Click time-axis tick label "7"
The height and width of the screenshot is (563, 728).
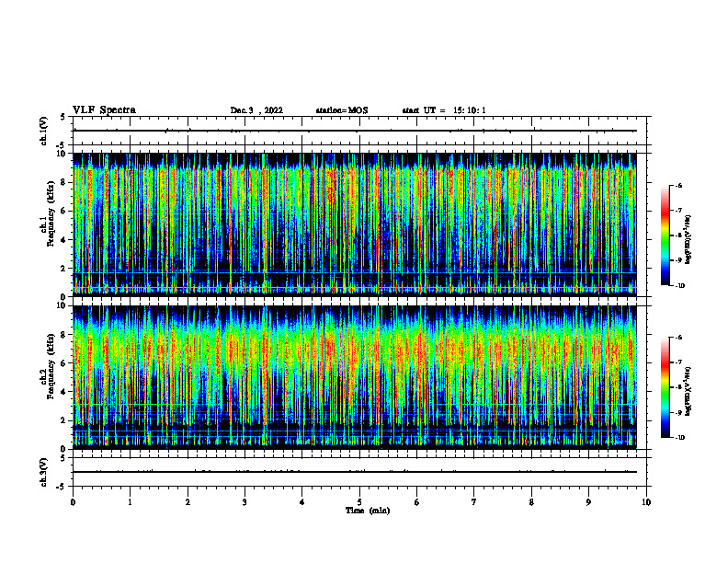(x=474, y=502)
